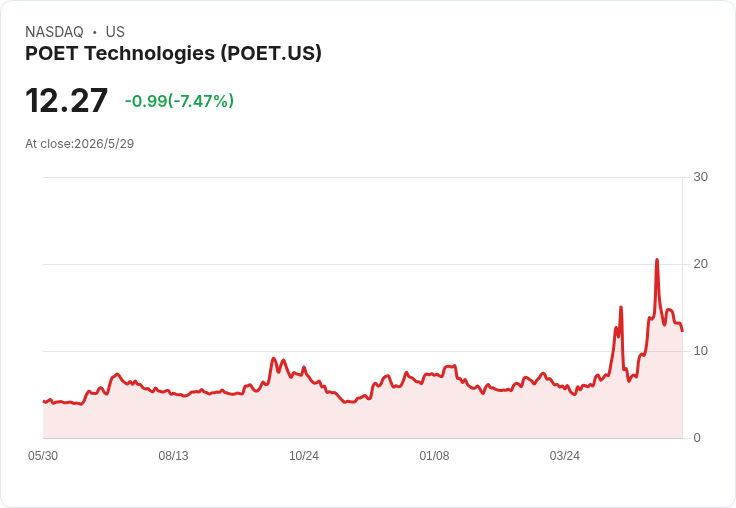This screenshot has height=508, width=736.
Task: Click the NASDAQ exchange label
Action: pos(54,32)
